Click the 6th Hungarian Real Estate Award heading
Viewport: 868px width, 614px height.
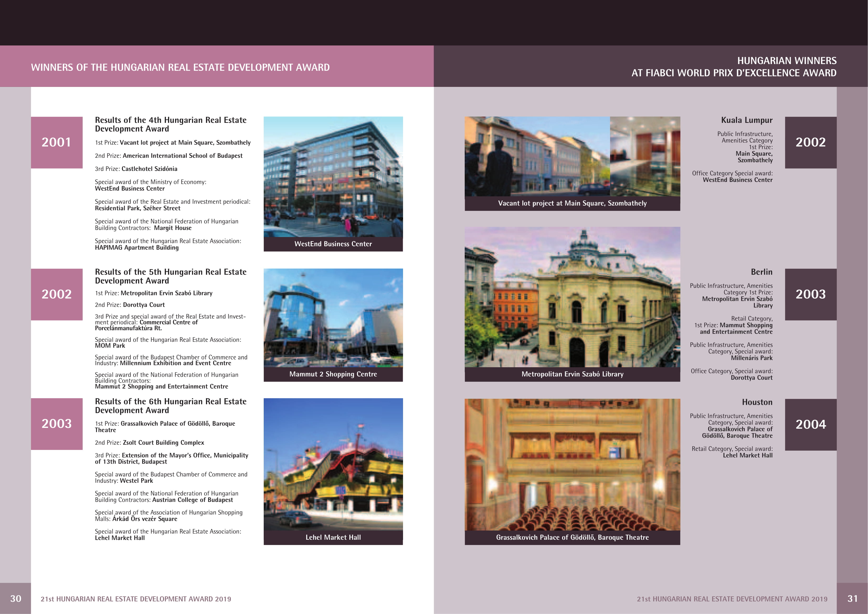pos(171,406)
